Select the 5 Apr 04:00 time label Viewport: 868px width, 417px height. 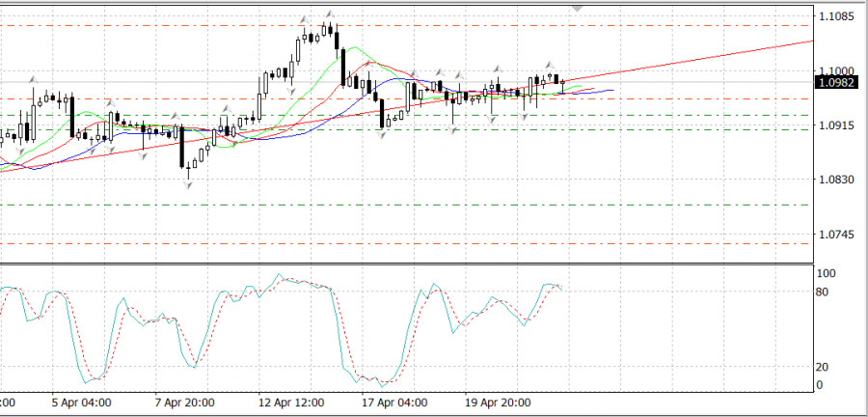point(81,403)
